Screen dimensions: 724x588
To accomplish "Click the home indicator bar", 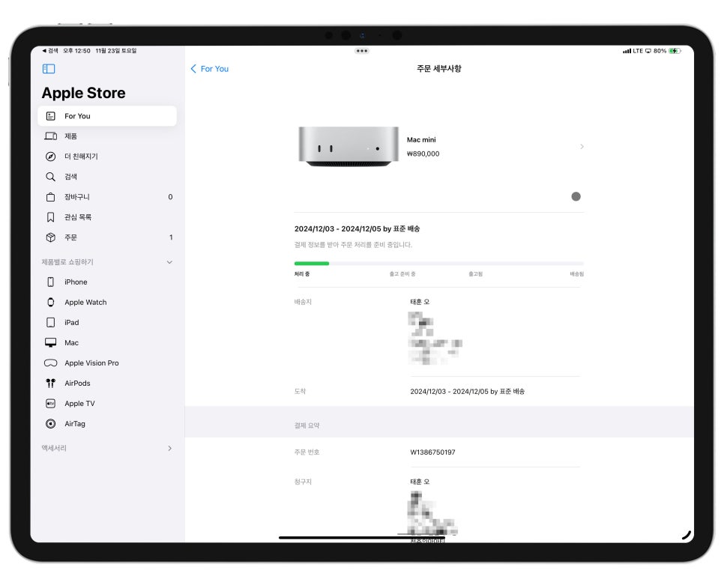I will (x=361, y=537).
